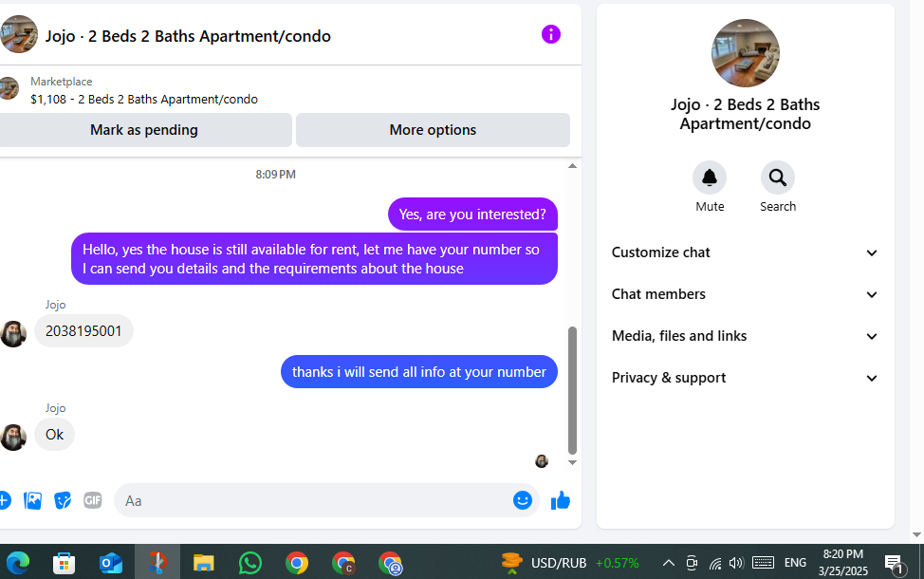This screenshot has width=924, height=579.
Task: Open the emoji picker smiley
Action: (x=522, y=500)
